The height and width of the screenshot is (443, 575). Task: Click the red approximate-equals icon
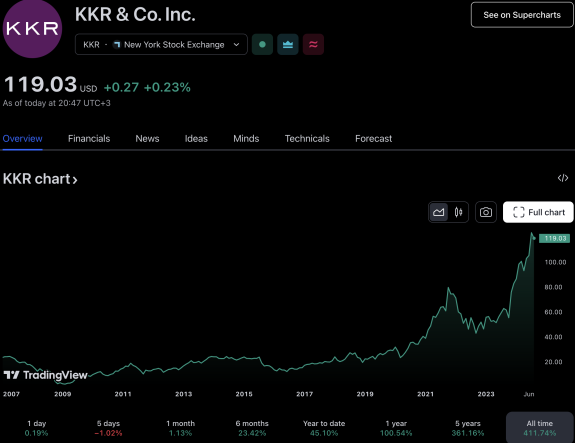coord(313,44)
